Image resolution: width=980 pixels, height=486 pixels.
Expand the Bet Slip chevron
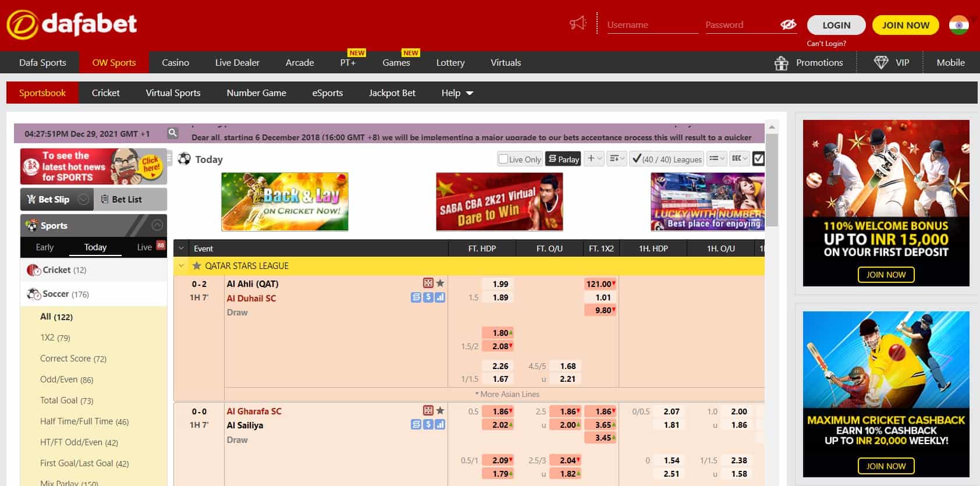[84, 199]
